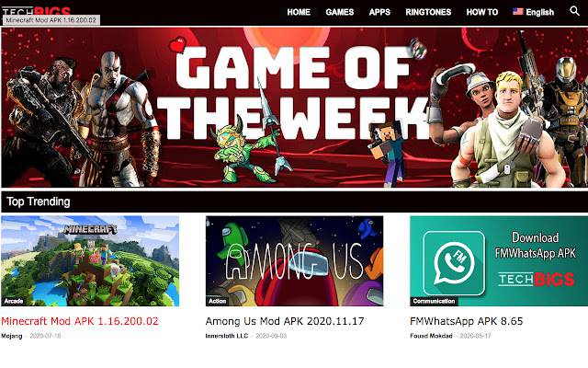
Task: Click the Communication category tag
Action: [x=434, y=301]
